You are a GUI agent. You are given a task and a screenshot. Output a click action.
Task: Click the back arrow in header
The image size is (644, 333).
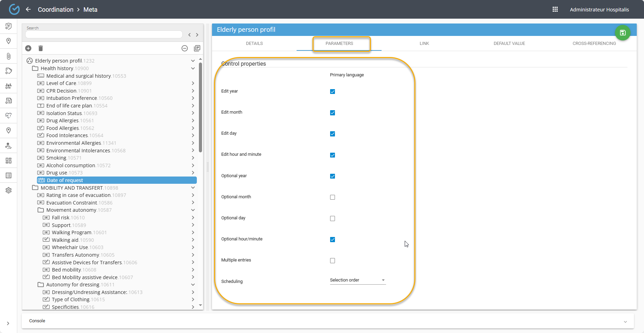pos(28,9)
